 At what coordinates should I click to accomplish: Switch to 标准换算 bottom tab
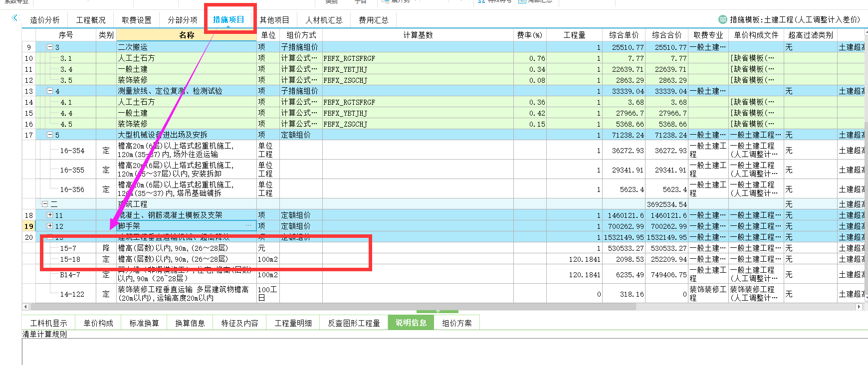point(144,323)
